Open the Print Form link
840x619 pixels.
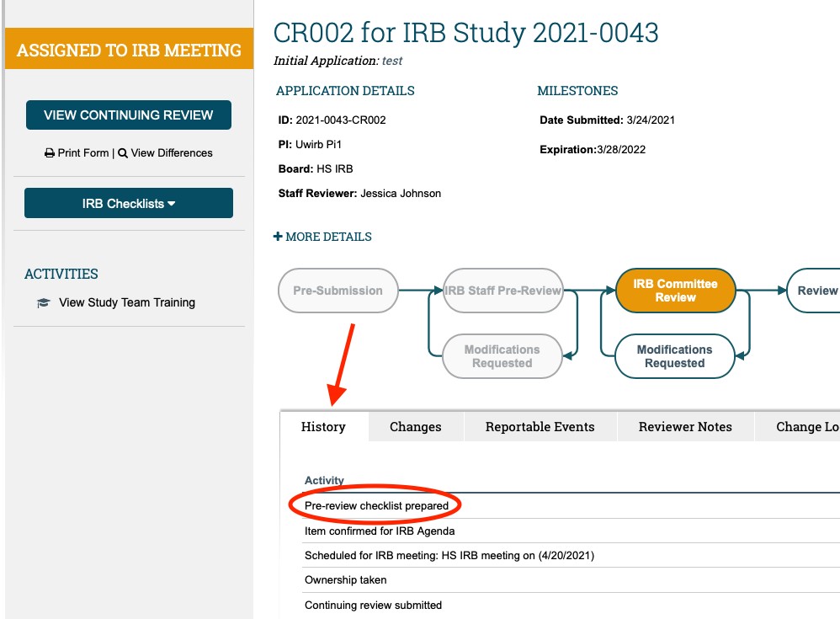(83, 153)
